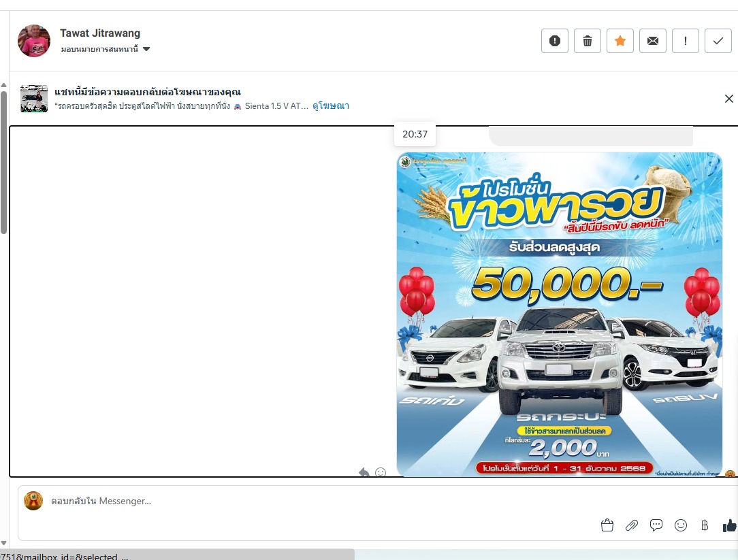
Task: Open Tawat Jitrawang profile picture
Action: [x=34, y=41]
